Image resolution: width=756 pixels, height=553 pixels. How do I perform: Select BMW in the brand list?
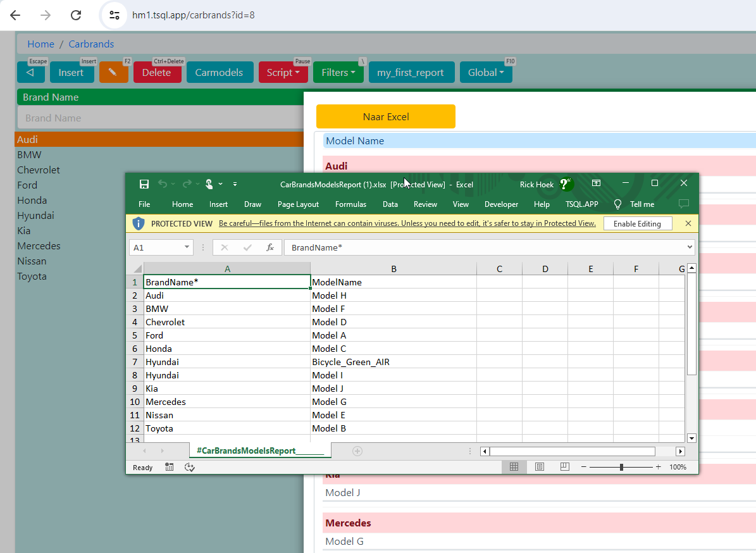click(x=159, y=155)
